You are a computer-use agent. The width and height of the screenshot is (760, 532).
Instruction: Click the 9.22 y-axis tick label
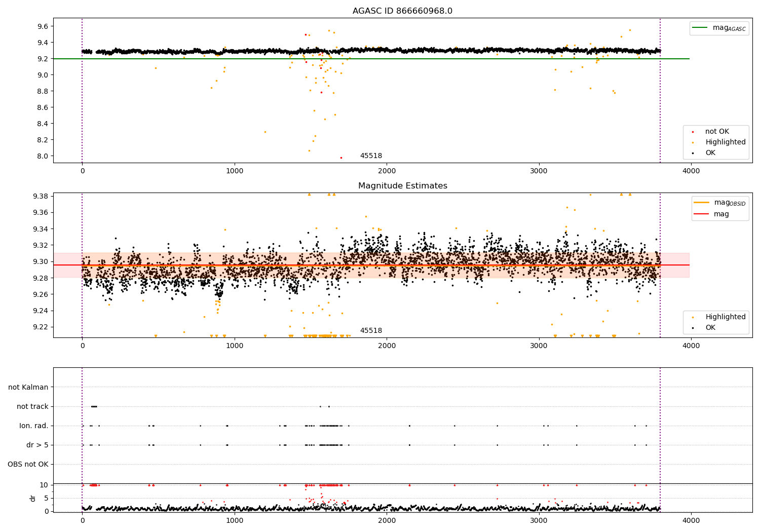click(x=41, y=327)
